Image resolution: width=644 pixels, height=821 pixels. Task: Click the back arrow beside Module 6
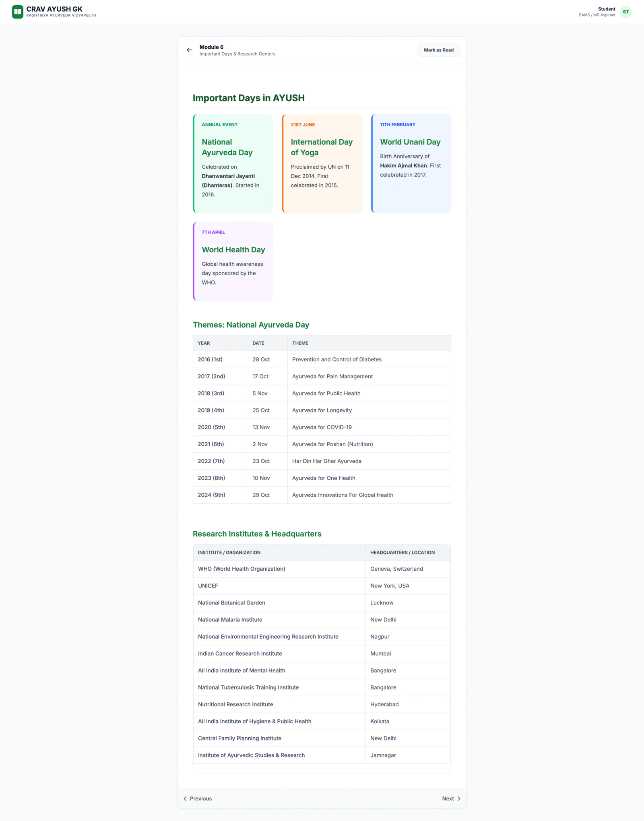pyautogui.click(x=189, y=50)
